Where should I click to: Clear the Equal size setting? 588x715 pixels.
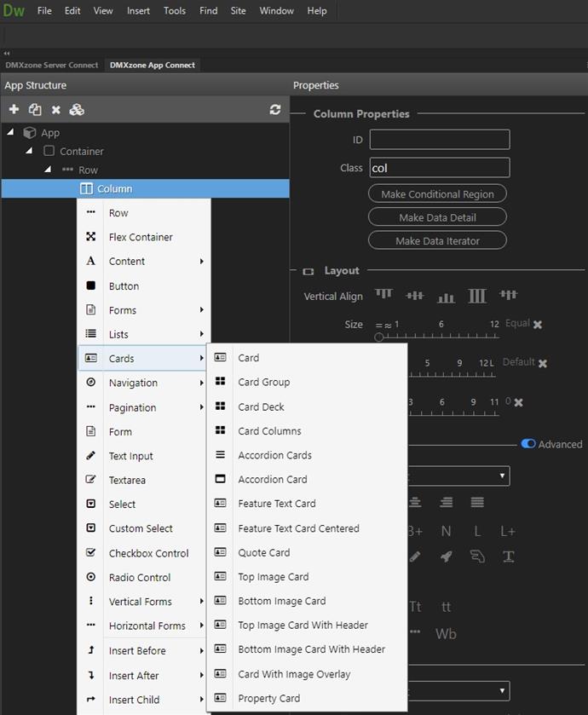coord(538,325)
